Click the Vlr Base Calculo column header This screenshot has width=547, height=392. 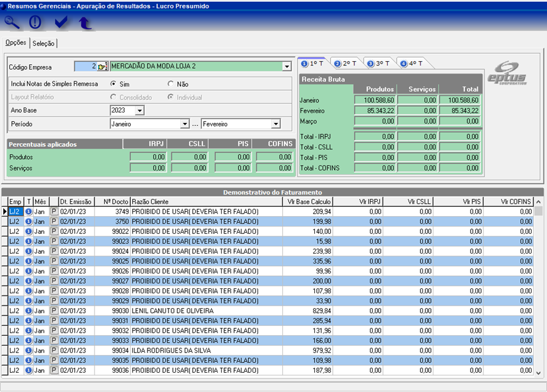pyautogui.click(x=309, y=202)
